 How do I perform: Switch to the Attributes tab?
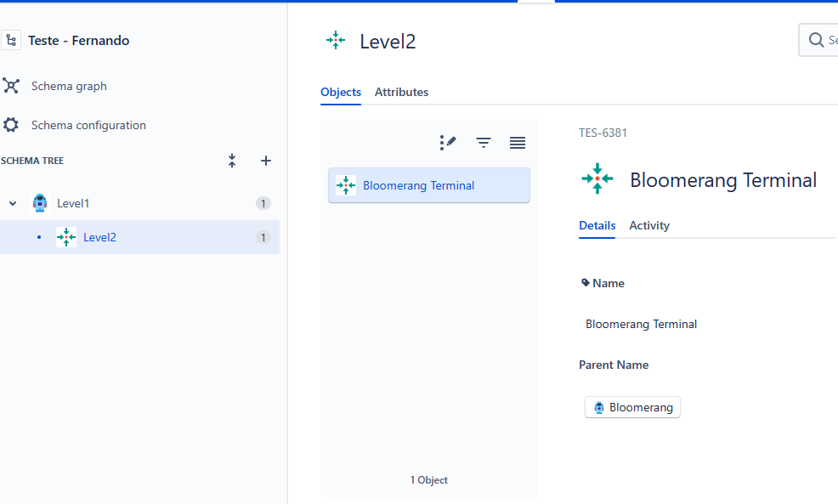[x=401, y=92]
